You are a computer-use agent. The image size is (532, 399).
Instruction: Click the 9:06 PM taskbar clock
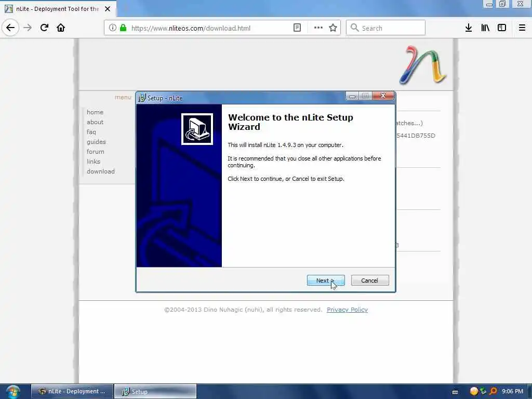[512, 391]
